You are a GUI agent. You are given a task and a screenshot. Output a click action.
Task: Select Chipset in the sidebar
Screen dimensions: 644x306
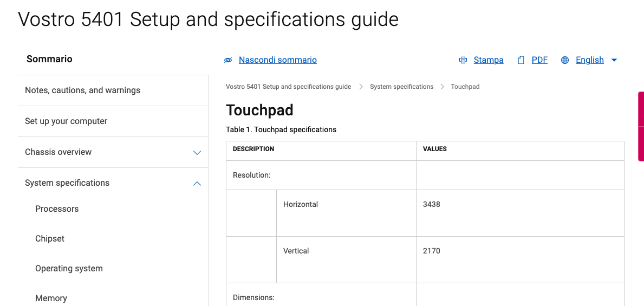pos(50,239)
